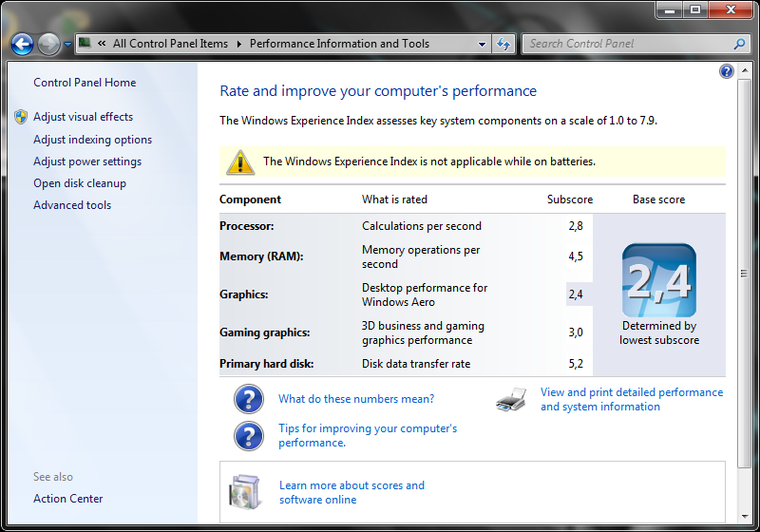Click the Forward navigation arrow

[x=48, y=44]
